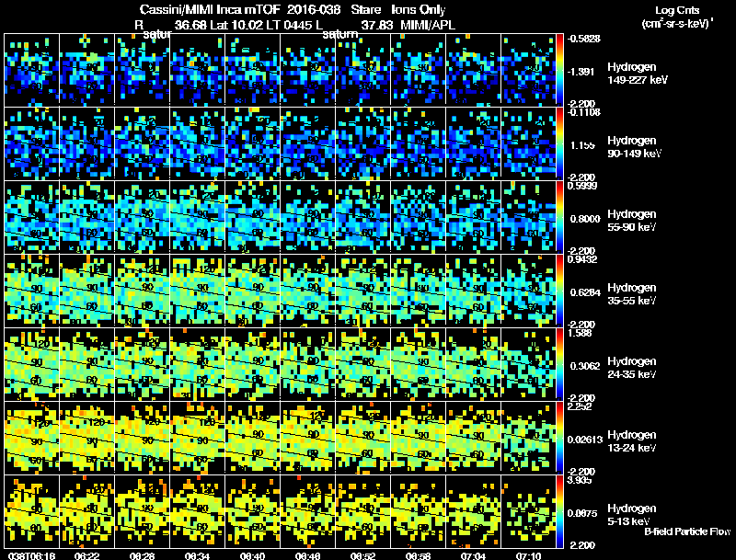Click the Cassini/MIMI Inca mTOF title text
Image resolution: width=736 pixels, height=560 pixels.
[210, 9]
